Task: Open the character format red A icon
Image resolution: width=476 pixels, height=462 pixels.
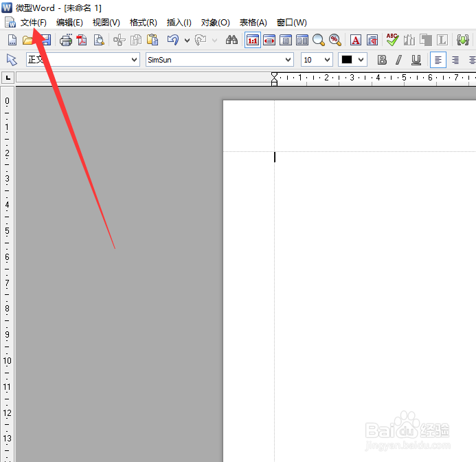Action: click(x=356, y=40)
